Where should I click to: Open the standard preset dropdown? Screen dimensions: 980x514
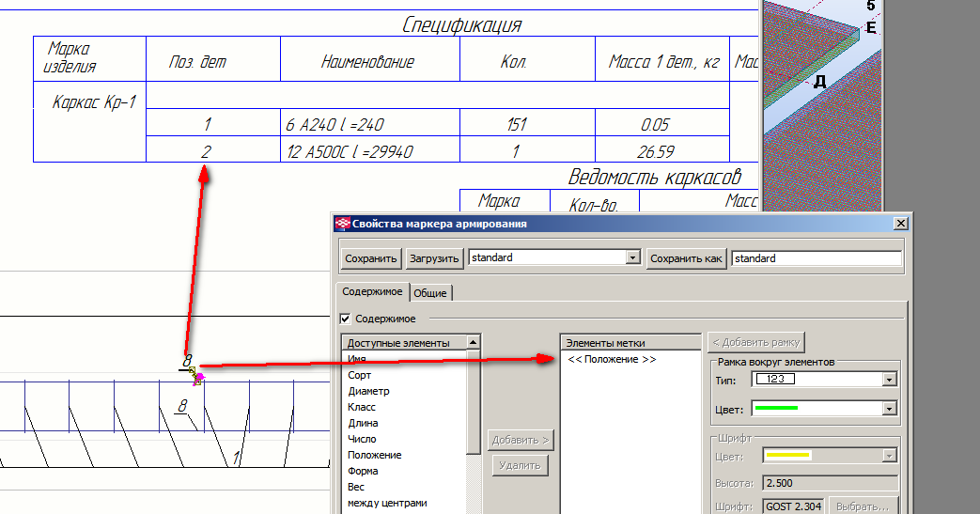[x=632, y=258]
